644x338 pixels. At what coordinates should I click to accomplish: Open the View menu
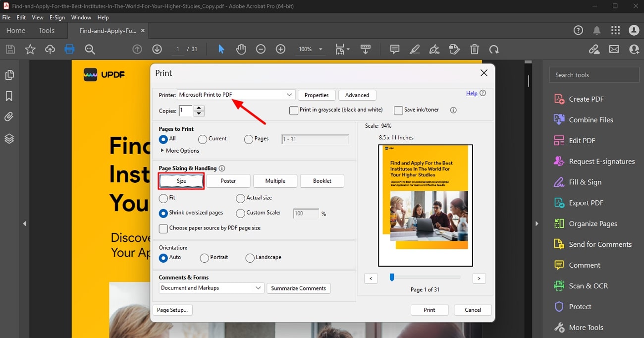click(x=38, y=17)
